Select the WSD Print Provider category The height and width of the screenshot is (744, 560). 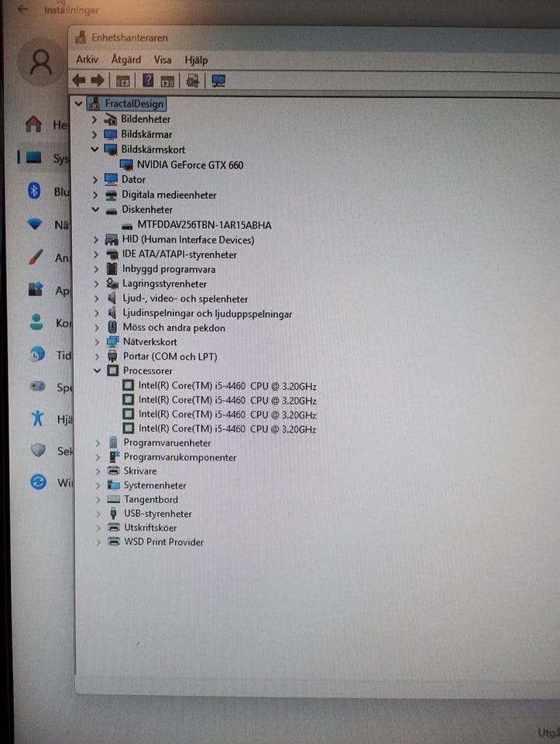(x=164, y=542)
